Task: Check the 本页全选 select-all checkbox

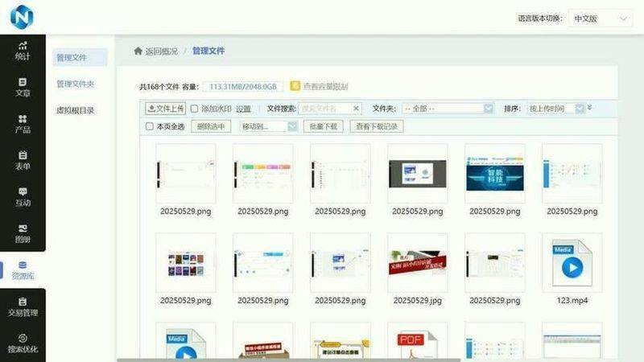Action: [x=150, y=126]
